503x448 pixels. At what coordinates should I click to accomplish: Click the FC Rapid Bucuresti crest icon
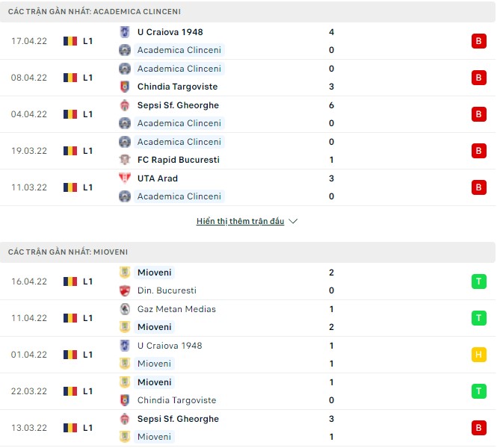[x=125, y=160]
